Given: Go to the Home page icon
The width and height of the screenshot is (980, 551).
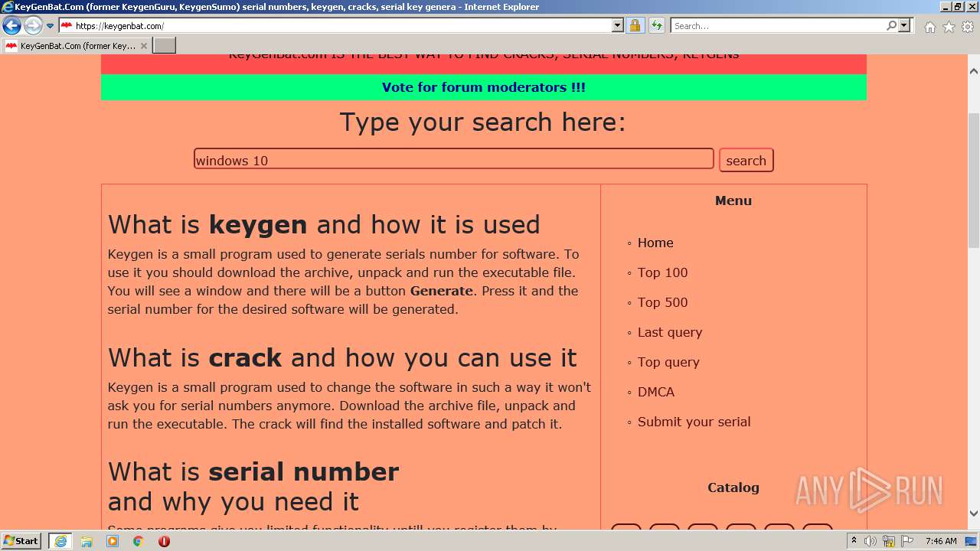Looking at the screenshot, I should click(x=929, y=27).
